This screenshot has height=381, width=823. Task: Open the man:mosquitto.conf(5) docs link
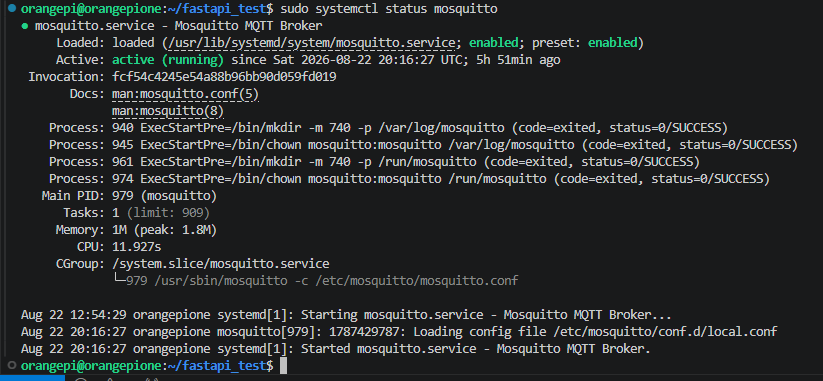click(x=185, y=94)
